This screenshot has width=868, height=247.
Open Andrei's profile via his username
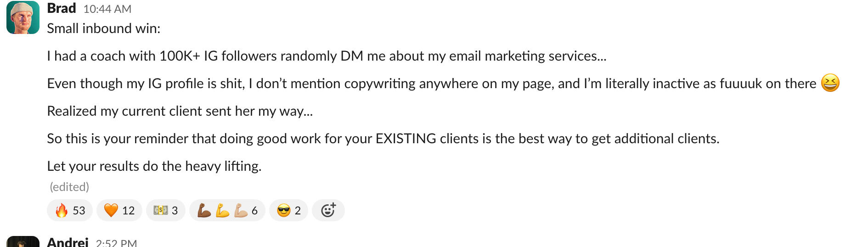(68, 242)
